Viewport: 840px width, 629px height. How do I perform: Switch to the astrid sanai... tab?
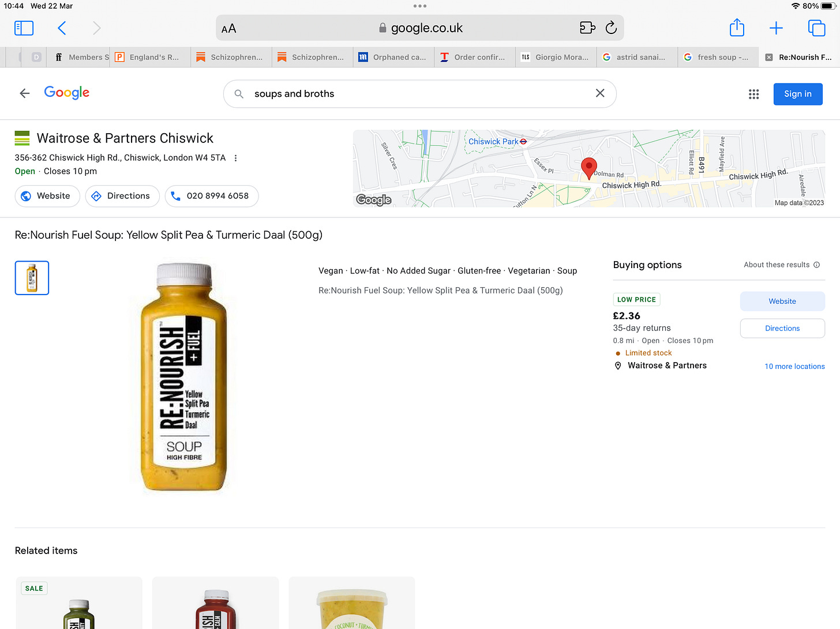tap(637, 57)
